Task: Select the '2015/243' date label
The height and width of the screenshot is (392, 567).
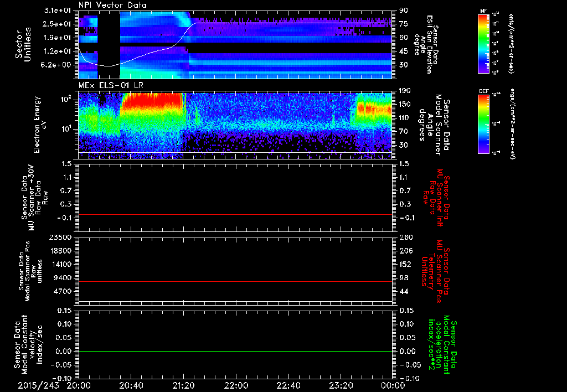Action: click(x=38, y=385)
